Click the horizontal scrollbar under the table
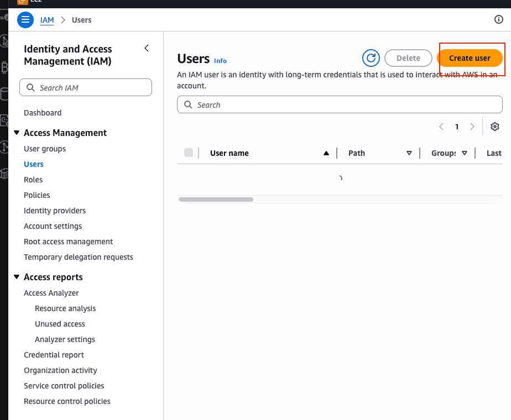The height and width of the screenshot is (420, 511). [215, 200]
